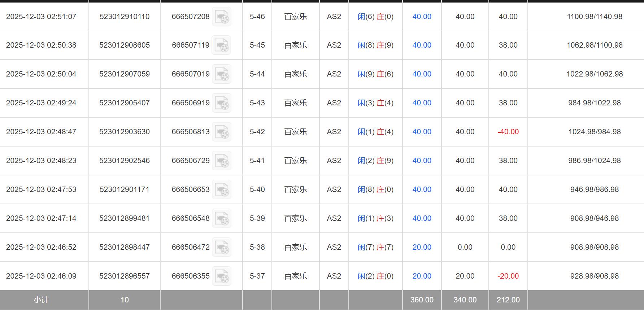Launch video replay for game 666506729

221,161
